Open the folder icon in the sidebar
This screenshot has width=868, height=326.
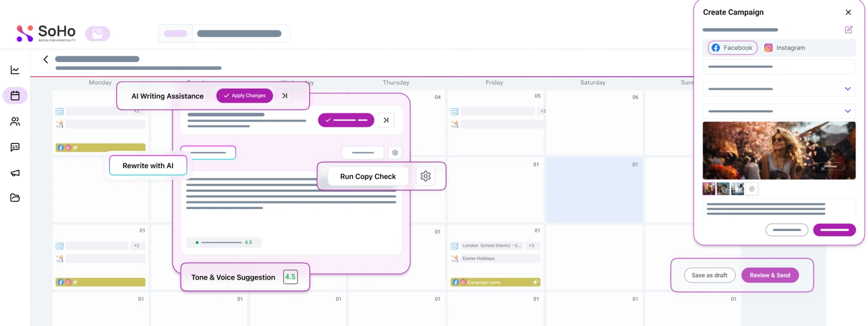(x=15, y=198)
